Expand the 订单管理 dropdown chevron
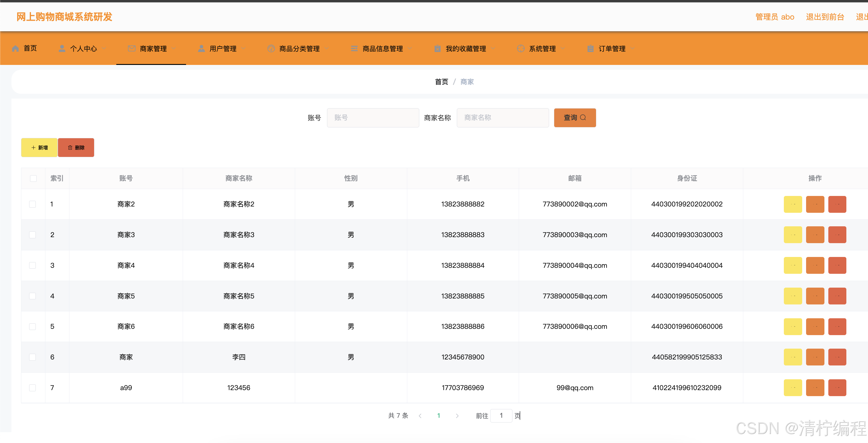 coord(632,48)
